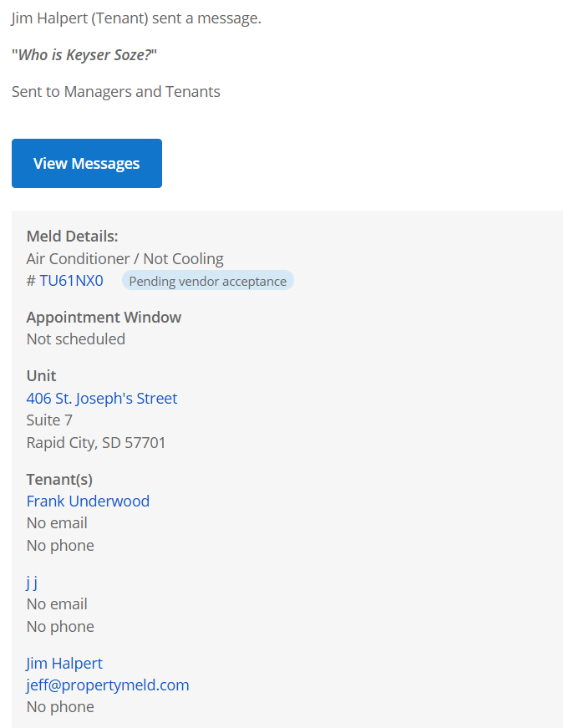Click the "Not scheduled" appointment text
The image size is (569, 728).
pos(76,339)
